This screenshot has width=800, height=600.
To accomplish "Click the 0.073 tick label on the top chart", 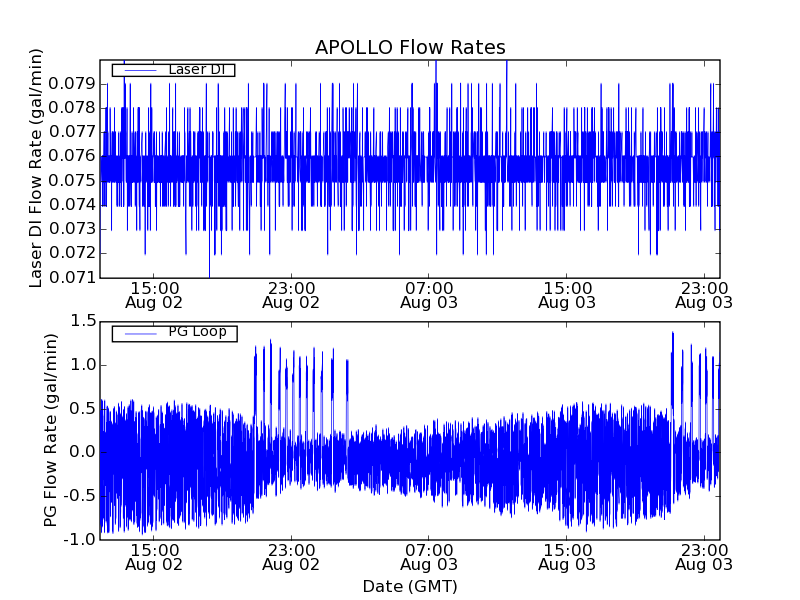I will tap(72, 229).
